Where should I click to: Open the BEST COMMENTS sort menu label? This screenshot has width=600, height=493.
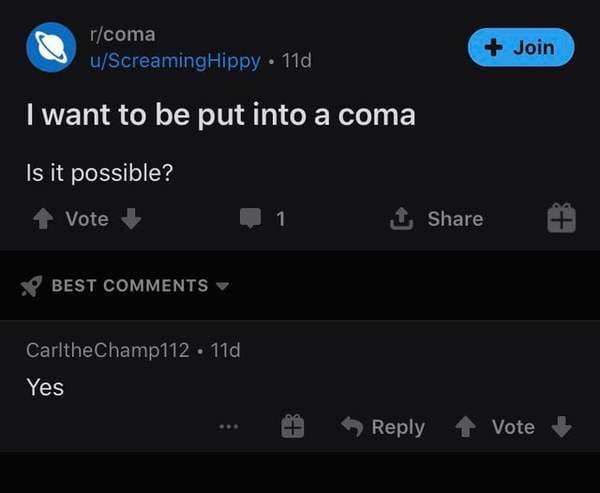point(130,286)
